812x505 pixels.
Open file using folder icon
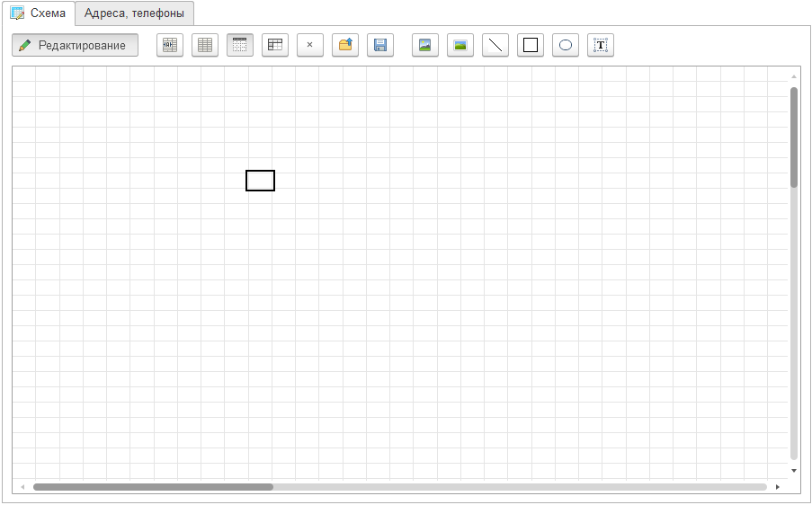tap(344, 45)
